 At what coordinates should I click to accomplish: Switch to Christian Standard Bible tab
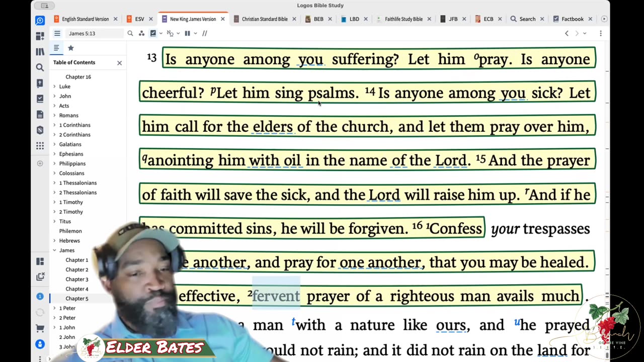tap(265, 19)
